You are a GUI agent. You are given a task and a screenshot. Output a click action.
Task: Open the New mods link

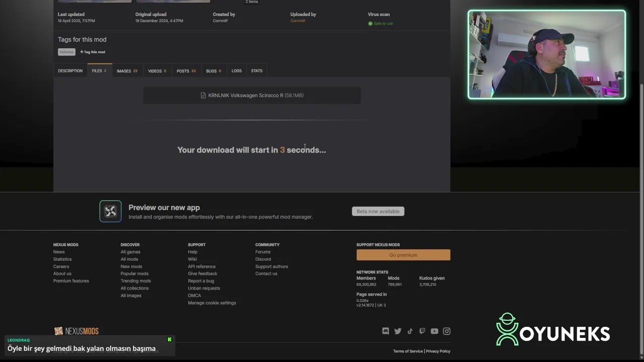[131, 266]
